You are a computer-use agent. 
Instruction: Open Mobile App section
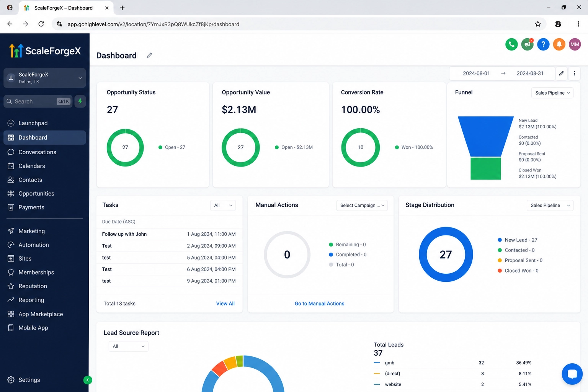[x=44, y=328]
